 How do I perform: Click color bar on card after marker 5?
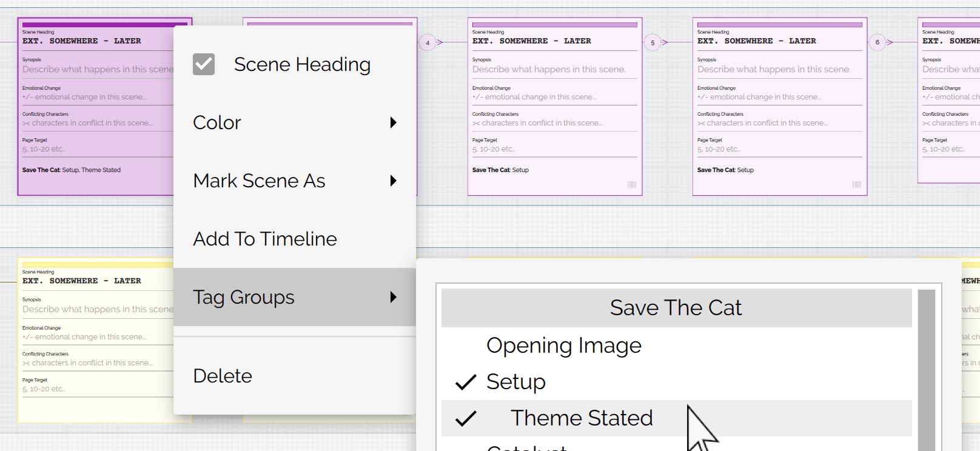pos(780,25)
